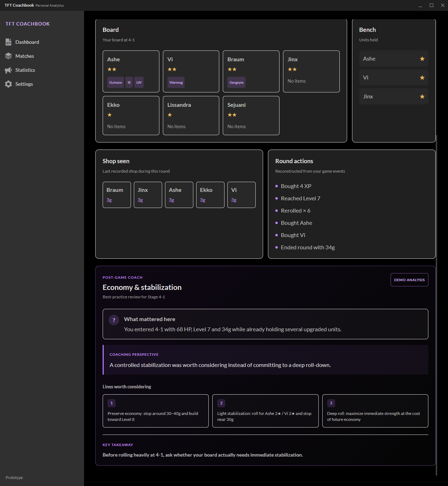Select the Lissandra board unit card
Image resolution: width=448 pixels, height=486 pixels.
click(191, 116)
